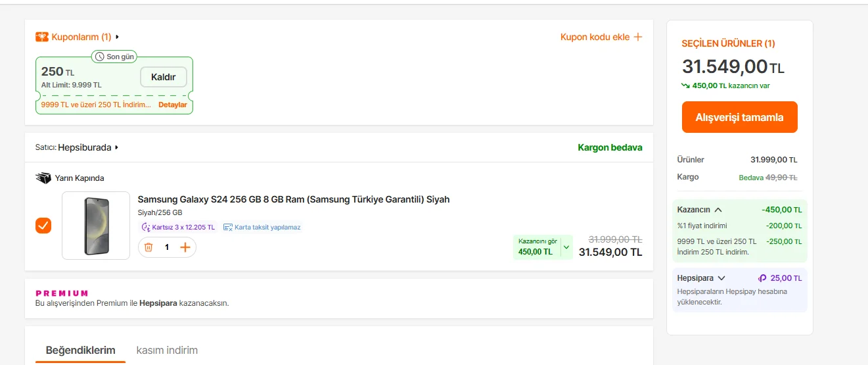Open the Samsung Galaxy S24 product thumbnail
The height and width of the screenshot is (365, 868).
point(96,226)
